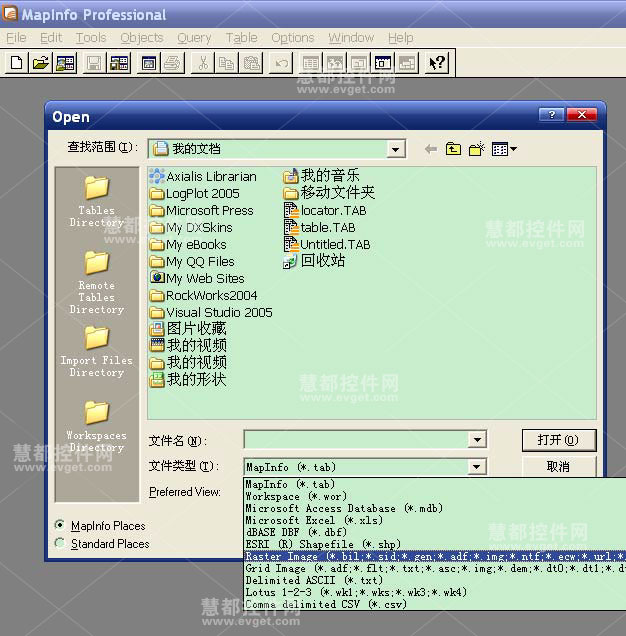Screen dimensions: 626x636
Task: Click the New Table toolbar icon
Action: [x=16, y=62]
